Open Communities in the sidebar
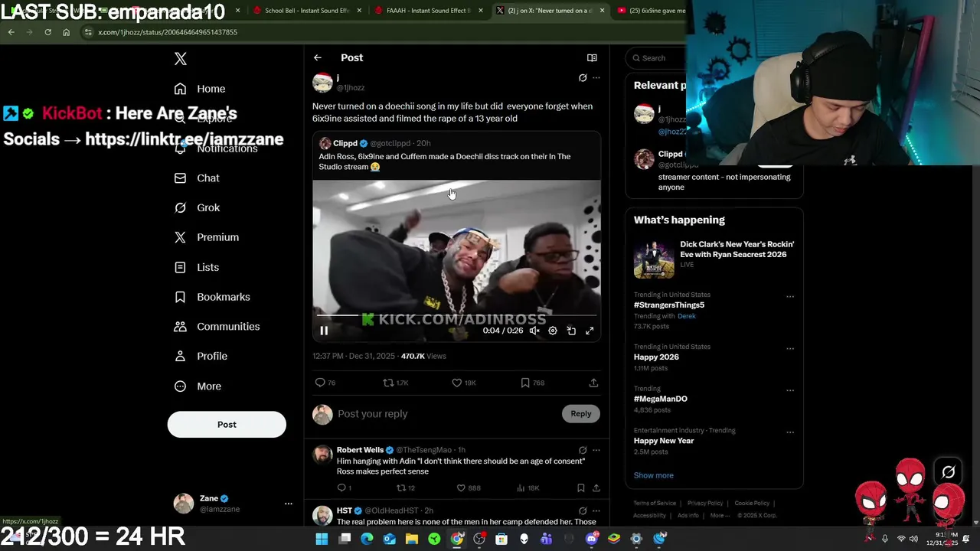980x551 pixels. coord(217,326)
